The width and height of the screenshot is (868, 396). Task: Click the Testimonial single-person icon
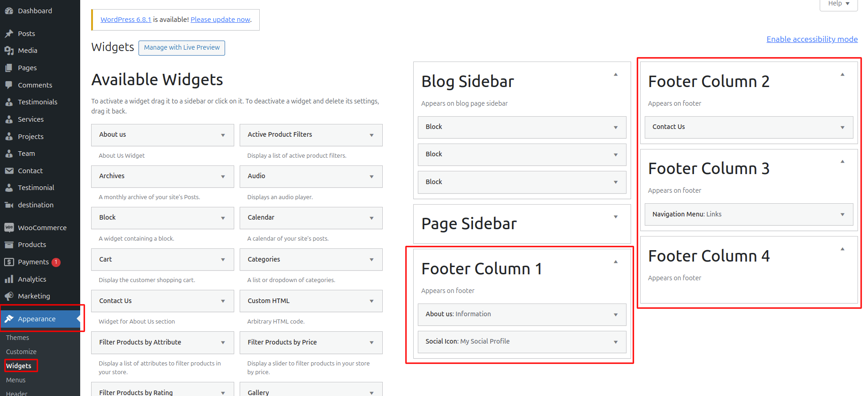[9, 188]
